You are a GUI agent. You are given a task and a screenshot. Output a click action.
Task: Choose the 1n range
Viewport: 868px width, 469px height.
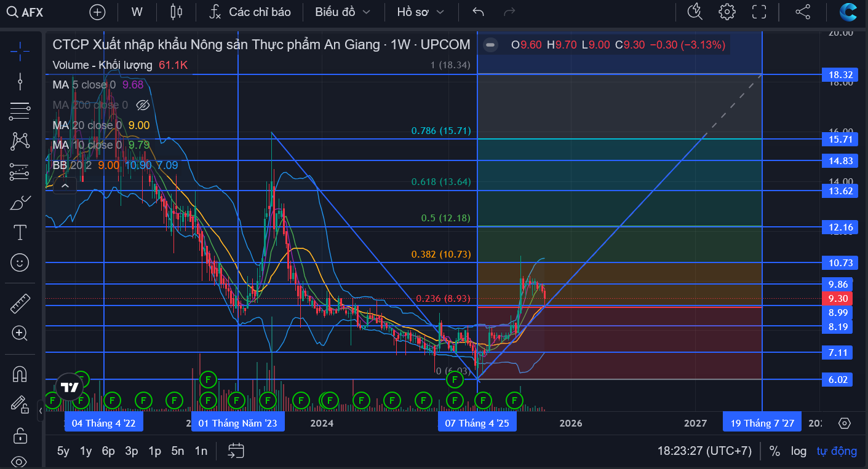click(x=201, y=451)
